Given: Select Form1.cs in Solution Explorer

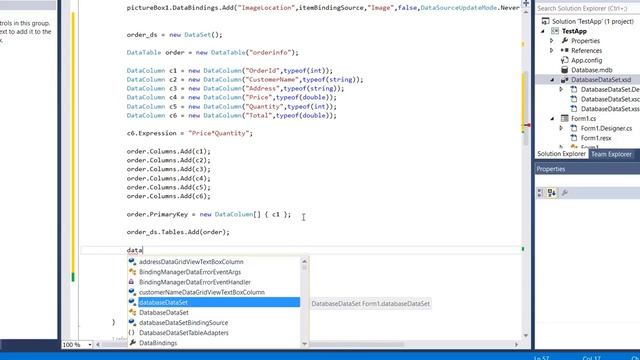Looking at the screenshot, I should tap(583, 119).
